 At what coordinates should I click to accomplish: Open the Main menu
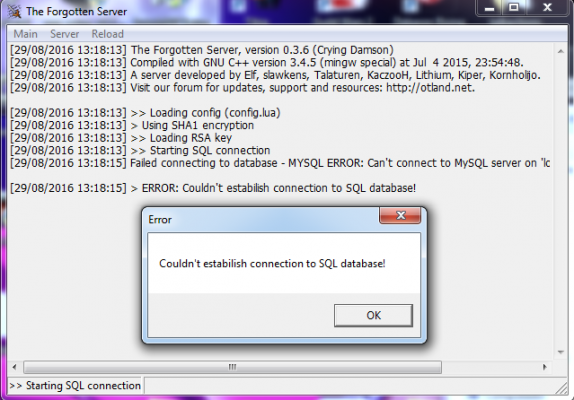25,34
